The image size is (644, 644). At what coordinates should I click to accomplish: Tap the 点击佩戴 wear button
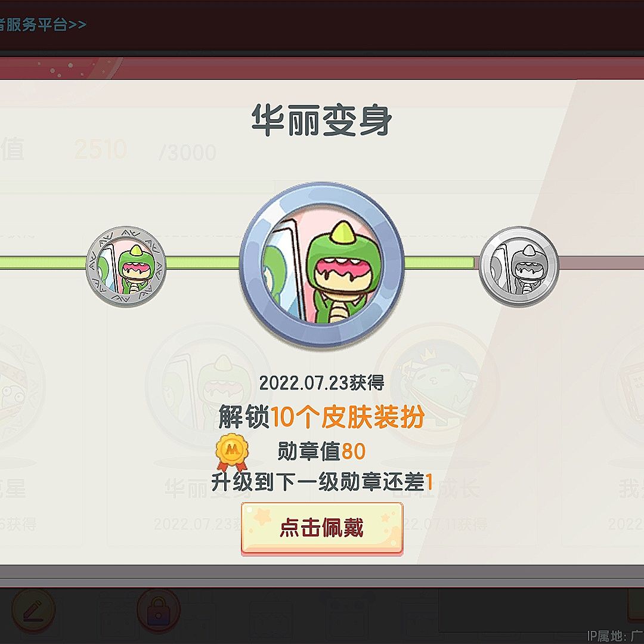pos(321,528)
